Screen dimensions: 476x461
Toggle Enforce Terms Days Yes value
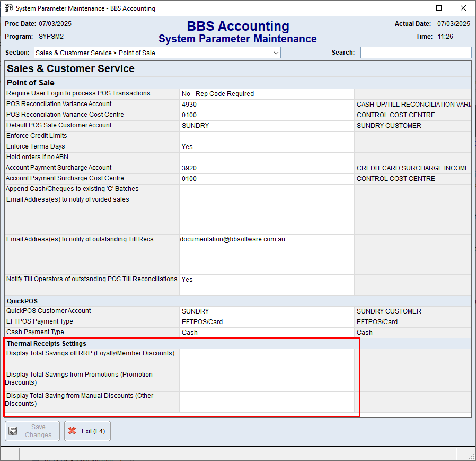tap(266, 147)
